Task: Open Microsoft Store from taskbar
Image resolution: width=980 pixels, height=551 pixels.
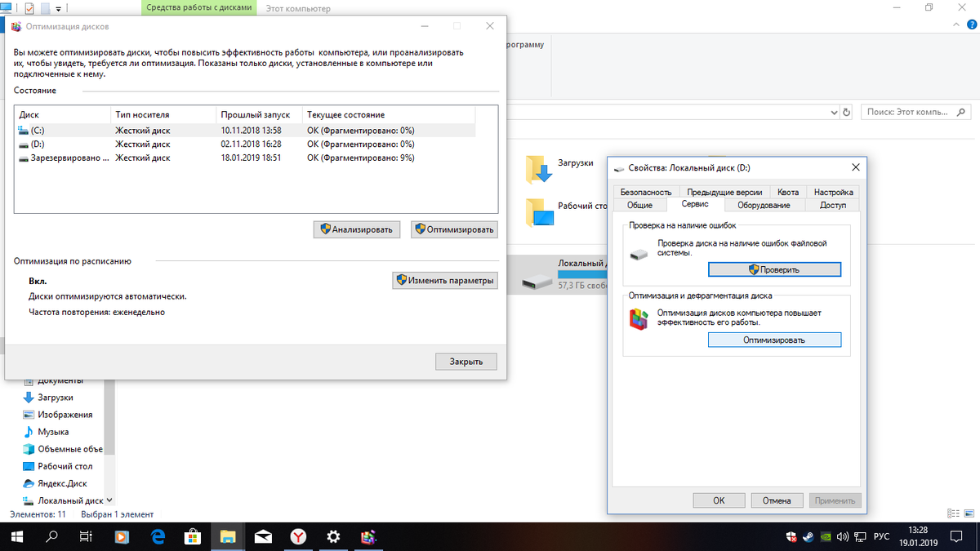Action: [x=194, y=536]
